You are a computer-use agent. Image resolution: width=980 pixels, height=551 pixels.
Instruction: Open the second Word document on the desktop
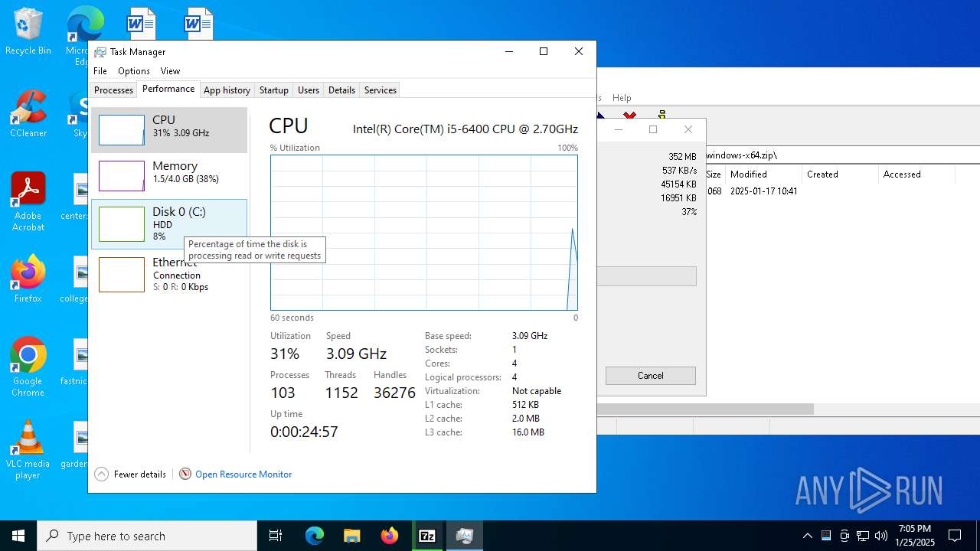(x=198, y=23)
